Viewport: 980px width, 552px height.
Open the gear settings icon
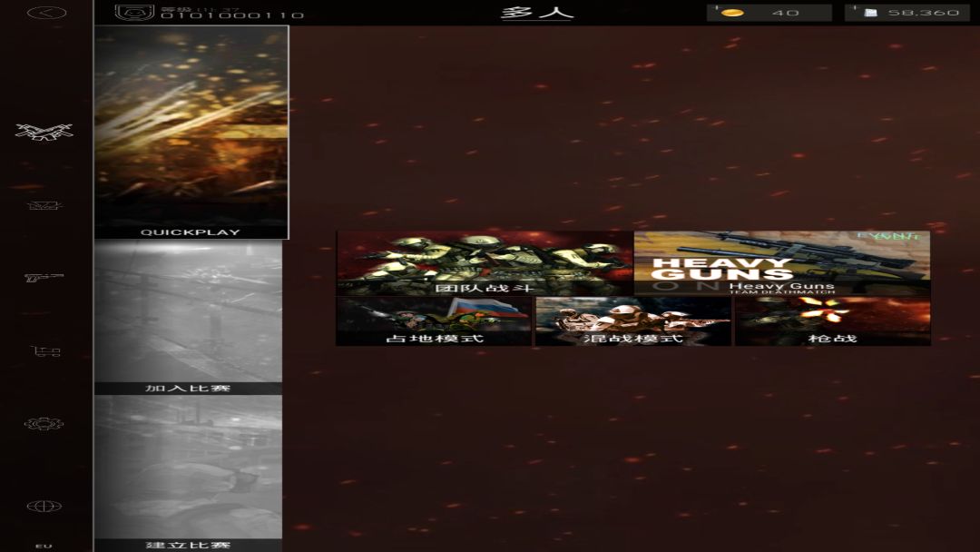[44, 424]
